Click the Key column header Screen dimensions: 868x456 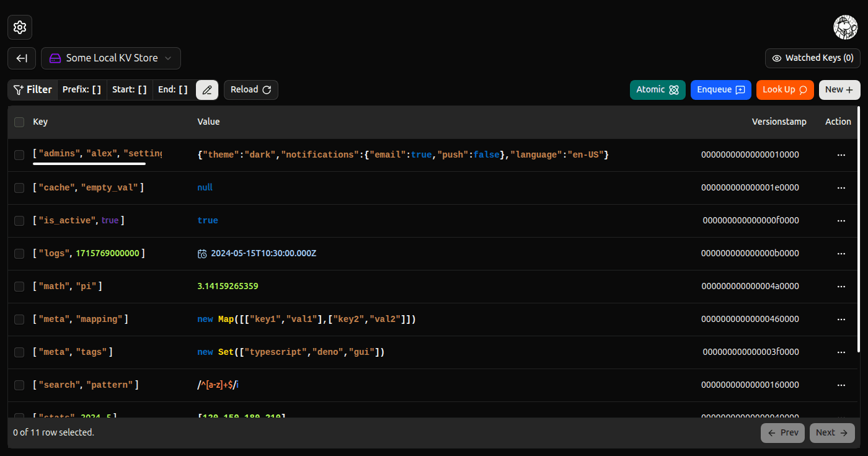point(40,122)
